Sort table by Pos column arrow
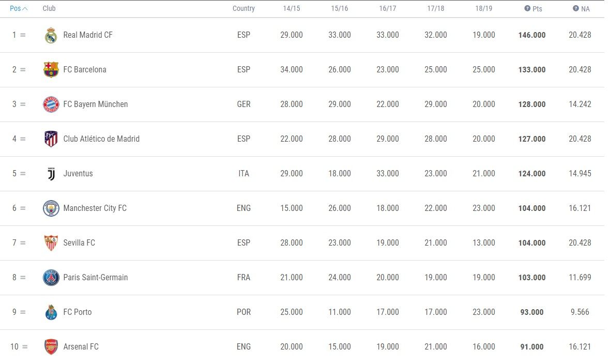The image size is (611, 364). point(25,9)
